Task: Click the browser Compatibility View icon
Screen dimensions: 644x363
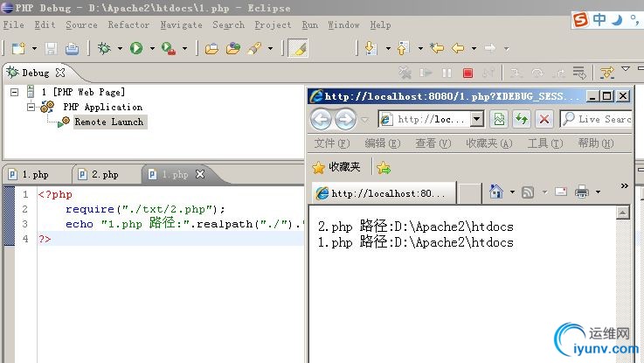Action: click(x=499, y=119)
